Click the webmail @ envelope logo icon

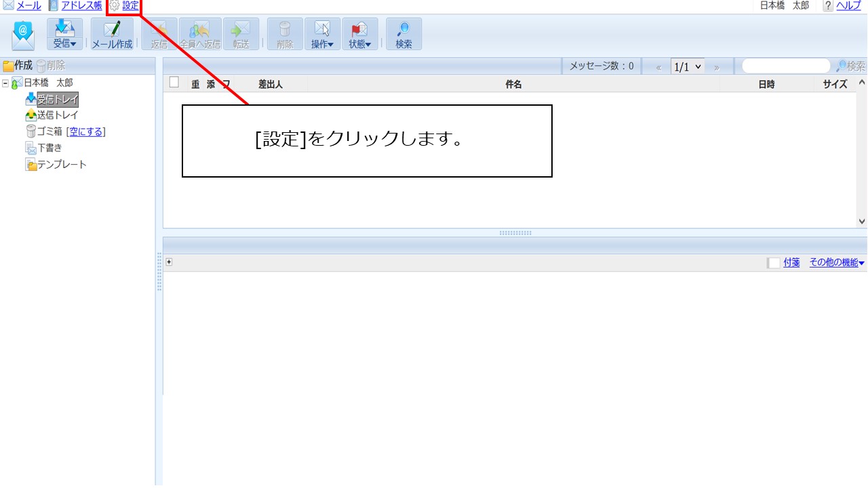[23, 35]
